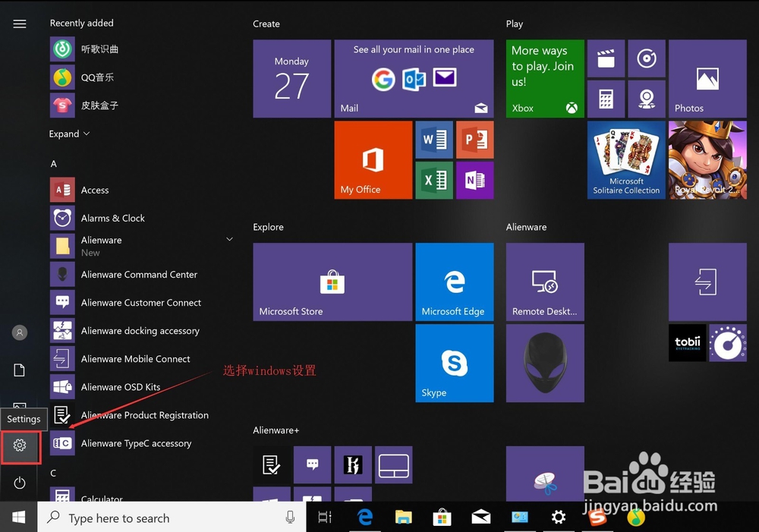Open Royal Revolt 2 game tile

click(707, 159)
